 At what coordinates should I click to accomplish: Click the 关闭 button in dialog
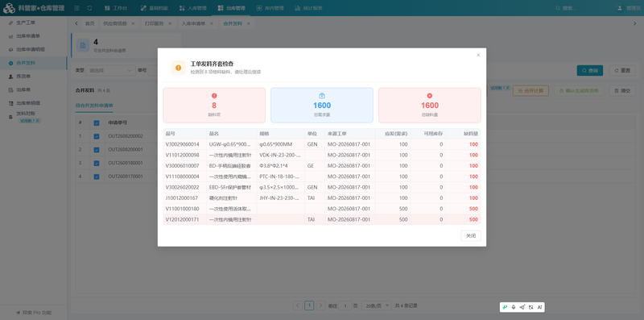click(471, 235)
